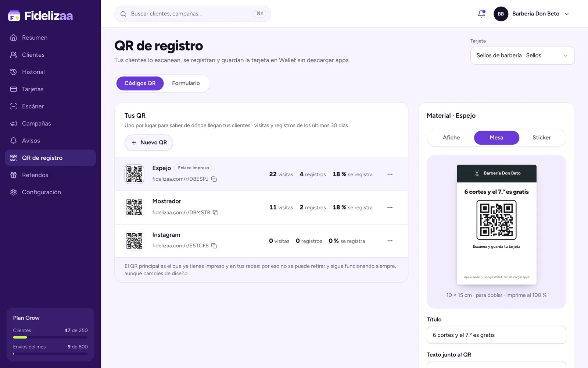Go to Referidos in the sidebar
Image resolution: width=588 pixels, height=368 pixels.
coord(50,175)
